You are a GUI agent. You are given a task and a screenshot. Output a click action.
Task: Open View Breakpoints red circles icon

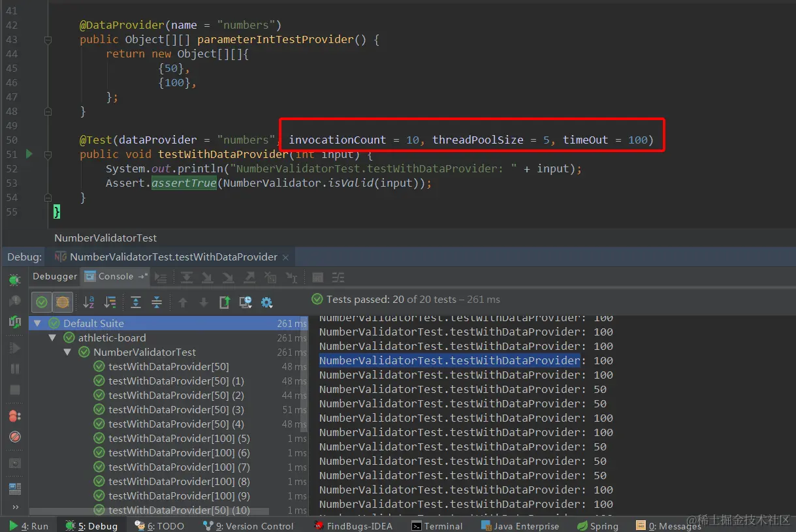point(14,416)
